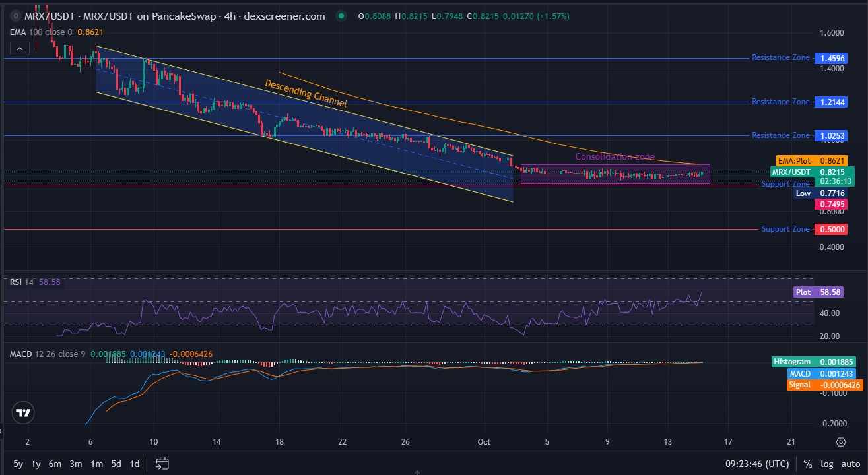Click the 1.0253 resistance price label

coord(832,135)
